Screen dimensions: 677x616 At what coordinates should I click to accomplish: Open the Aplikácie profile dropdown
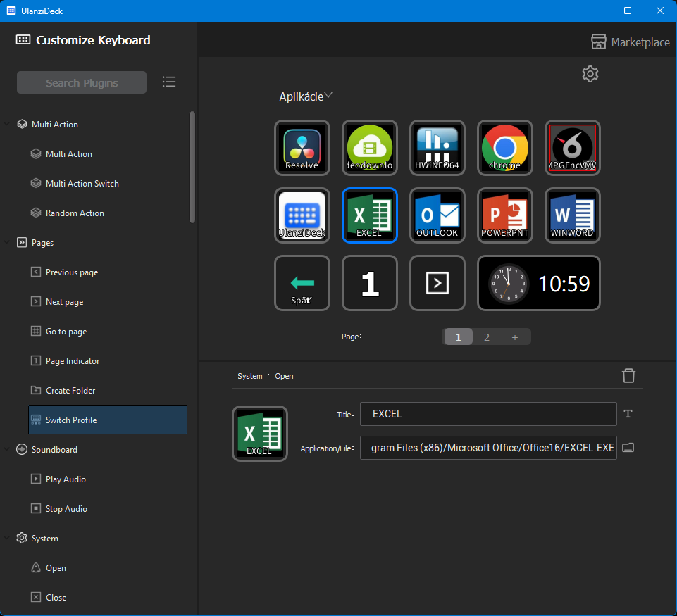coord(306,96)
